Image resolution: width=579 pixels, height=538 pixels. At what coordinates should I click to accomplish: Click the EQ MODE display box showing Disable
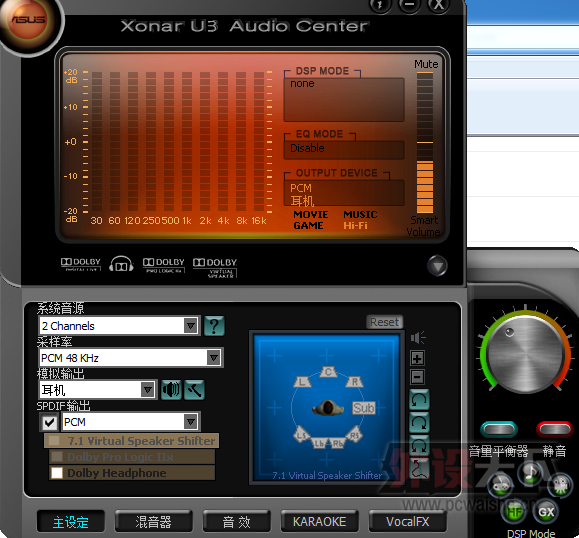click(x=344, y=149)
